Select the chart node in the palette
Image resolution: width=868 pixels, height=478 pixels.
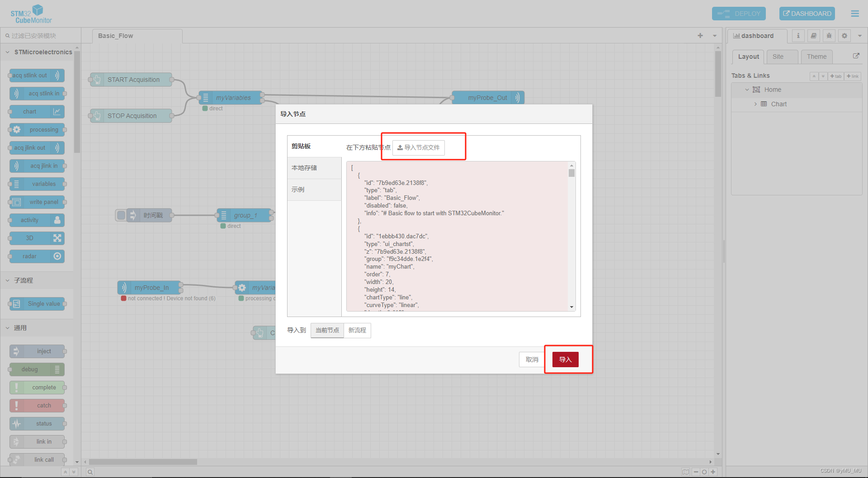click(36, 112)
